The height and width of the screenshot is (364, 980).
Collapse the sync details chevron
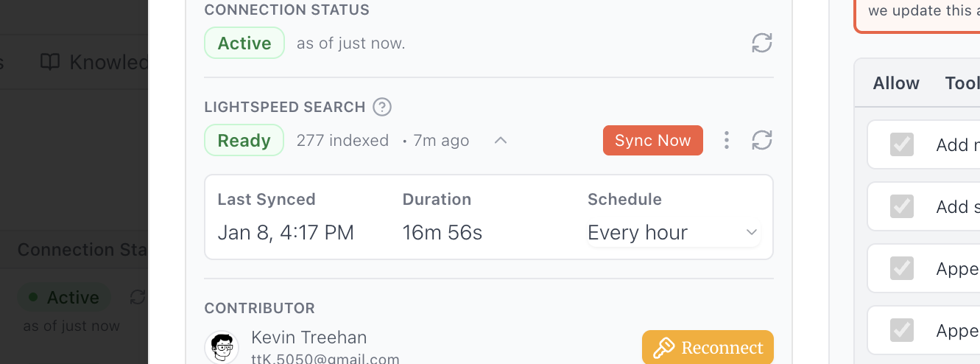pos(501,140)
